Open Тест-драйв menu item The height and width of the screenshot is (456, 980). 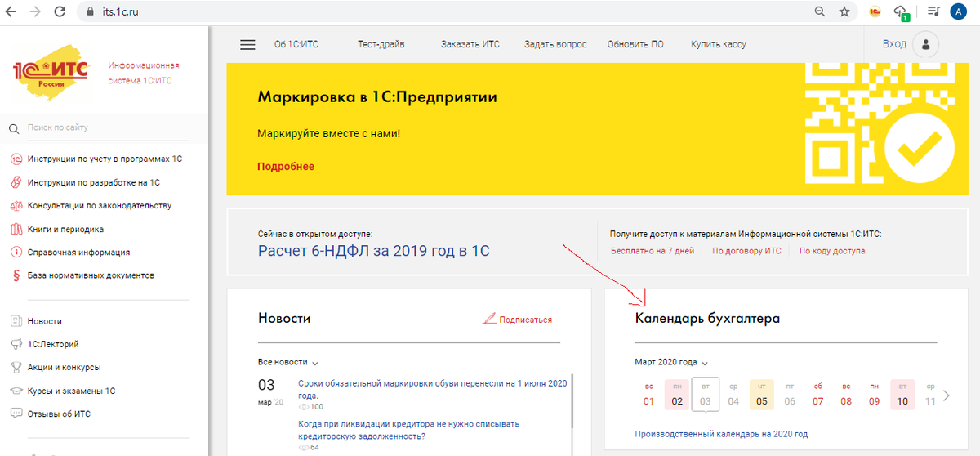pyautogui.click(x=381, y=44)
